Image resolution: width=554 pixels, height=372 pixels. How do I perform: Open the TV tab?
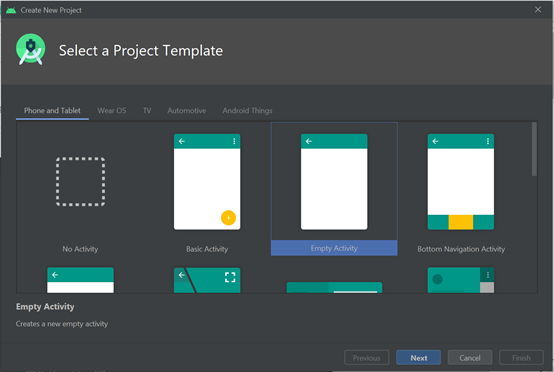point(147,111)
